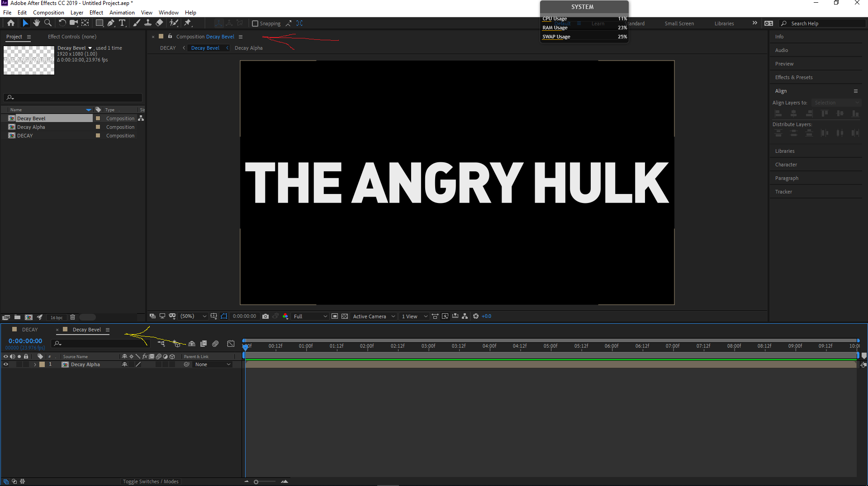Take a snapshot with camera icon
The width and height of the screenshot is (868, 486).
pos(266,316)
